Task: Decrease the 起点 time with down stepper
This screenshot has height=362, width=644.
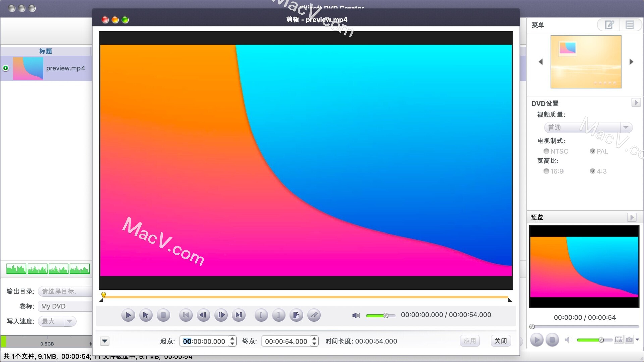Action: click(x=232, y=344)
